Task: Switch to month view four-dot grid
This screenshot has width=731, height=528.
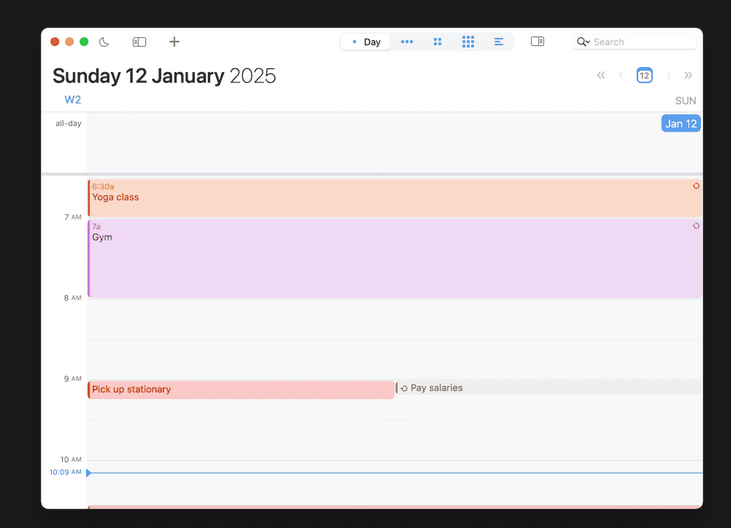Action: pyautogui.click(x=437, y=42)
